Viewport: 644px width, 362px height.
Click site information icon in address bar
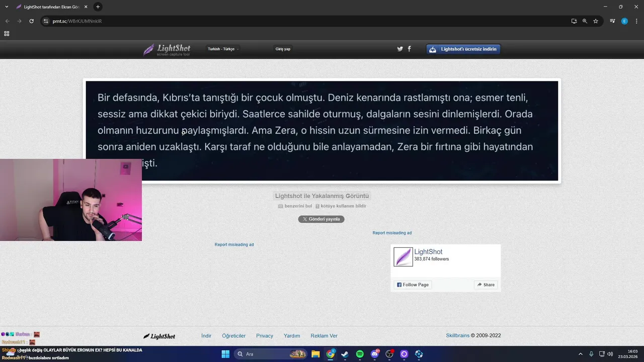(46, 21)
